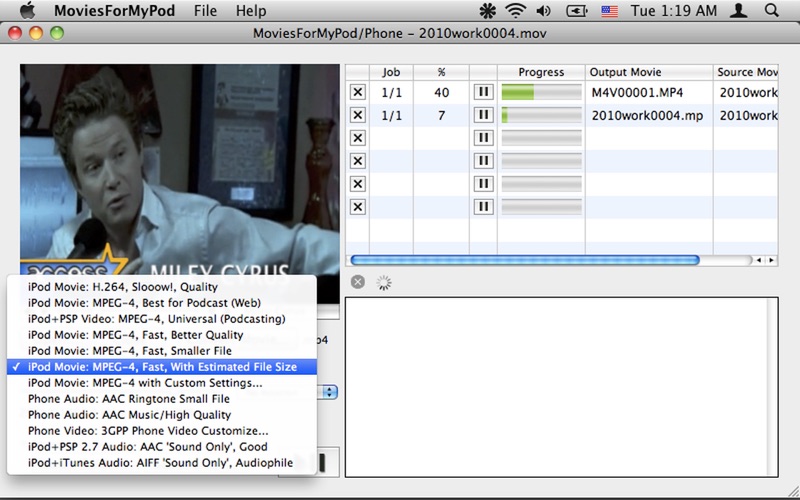Cancel the M4V00001.MP4 job
The width and height of the screenshot is (800, 500).
pyautogui.click(x=357, y=92)
